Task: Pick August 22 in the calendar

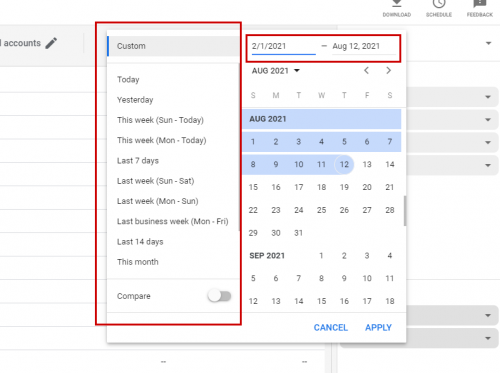Action: tap(253, 210)
